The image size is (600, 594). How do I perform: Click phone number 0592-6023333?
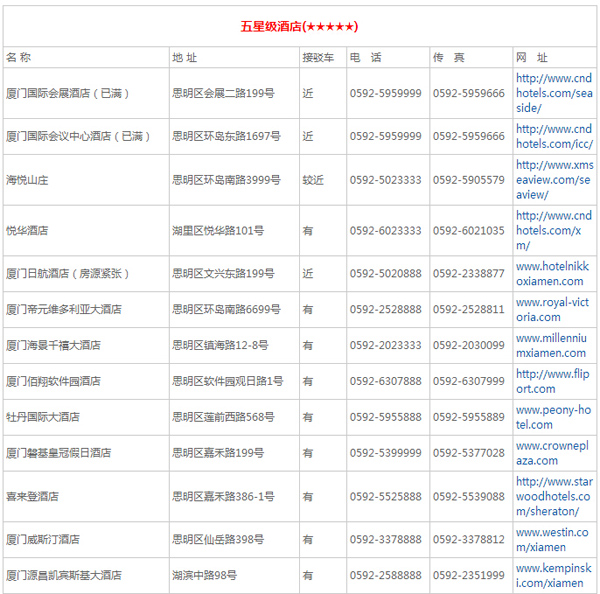pos(385,230)
